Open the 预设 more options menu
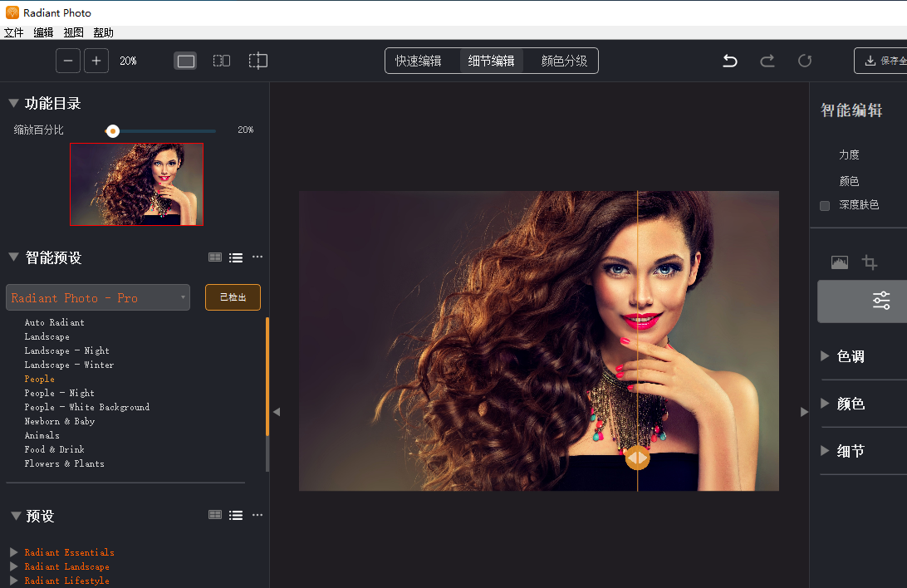The width and height of the screenshot is (907, 588). (x=257, y=515)
